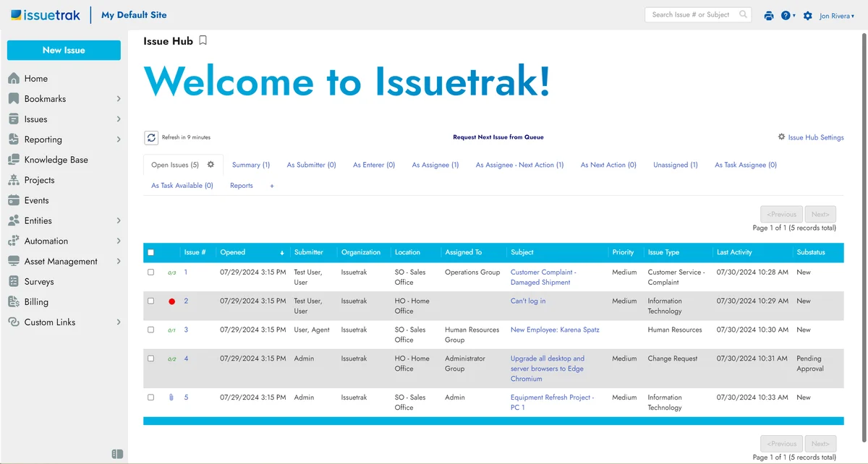Open the Jon Rivera account dropdown

click(x=835, y=14)
